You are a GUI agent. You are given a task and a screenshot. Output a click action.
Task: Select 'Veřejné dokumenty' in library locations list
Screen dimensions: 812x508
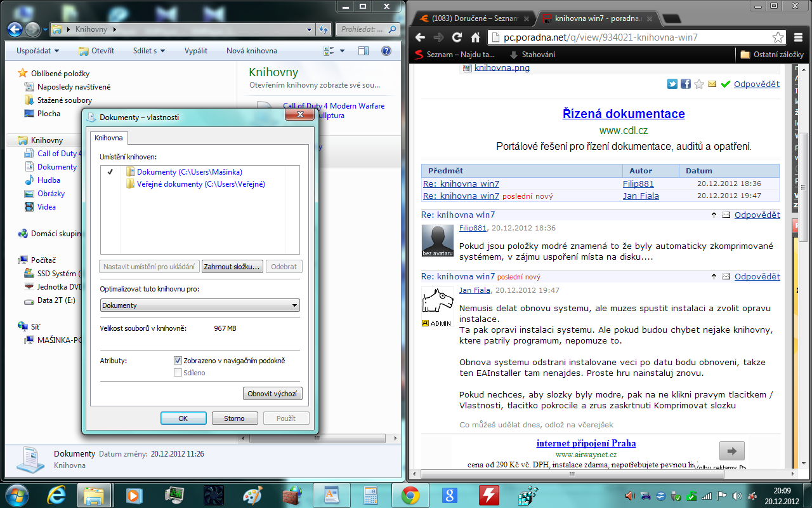coord(200,184)
